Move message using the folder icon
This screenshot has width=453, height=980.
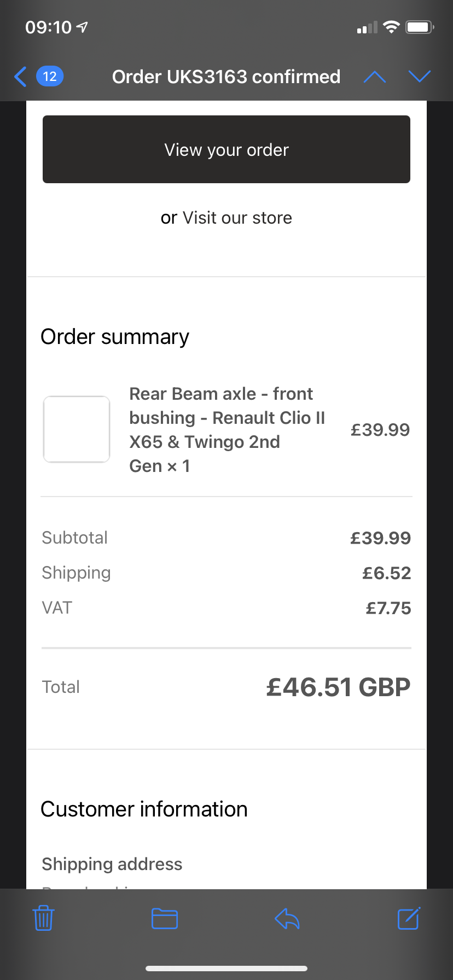pos(165,918)
